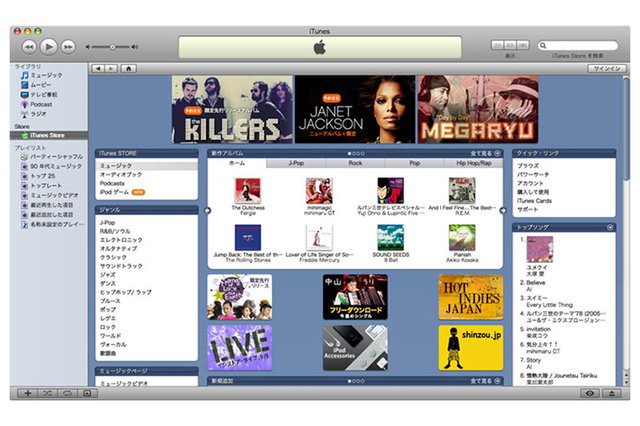Toggle repeat mode in bottom bar
Image resolution: width=640 pixels, height=426 pixels.
point(66,393)
